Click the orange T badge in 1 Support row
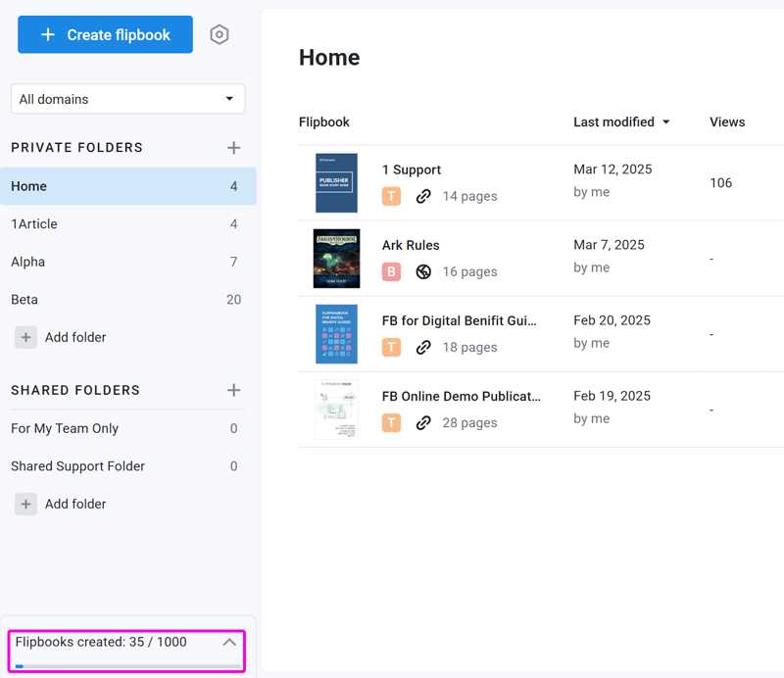 point(391,196)
